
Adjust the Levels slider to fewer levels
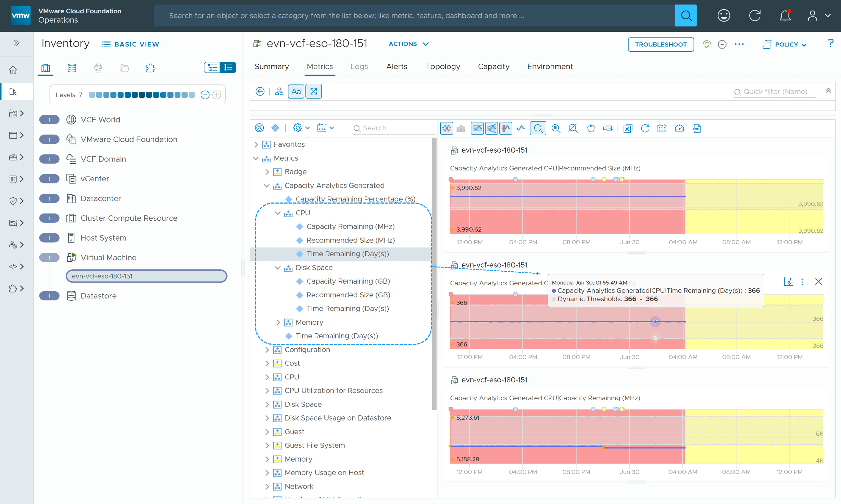(x=205, y=95)
